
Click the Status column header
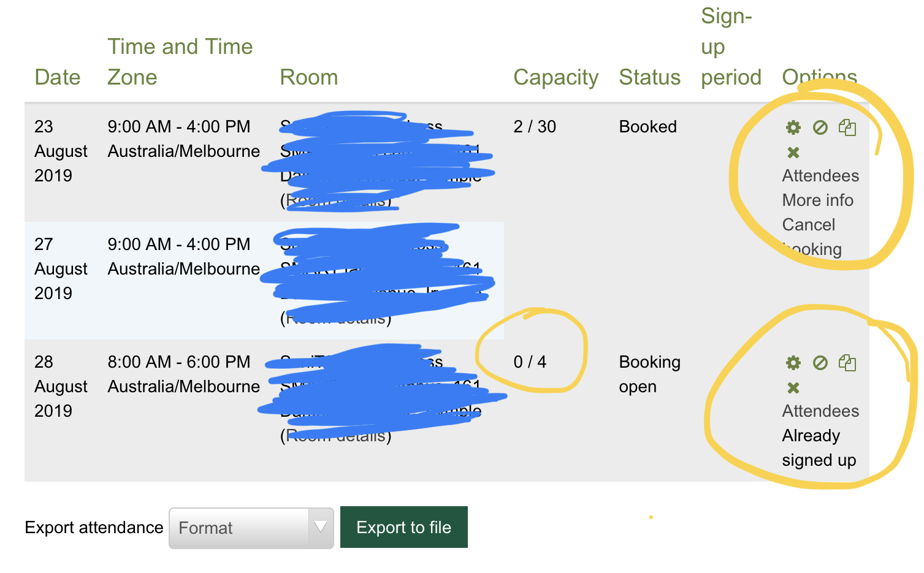[x=650, y=77]
